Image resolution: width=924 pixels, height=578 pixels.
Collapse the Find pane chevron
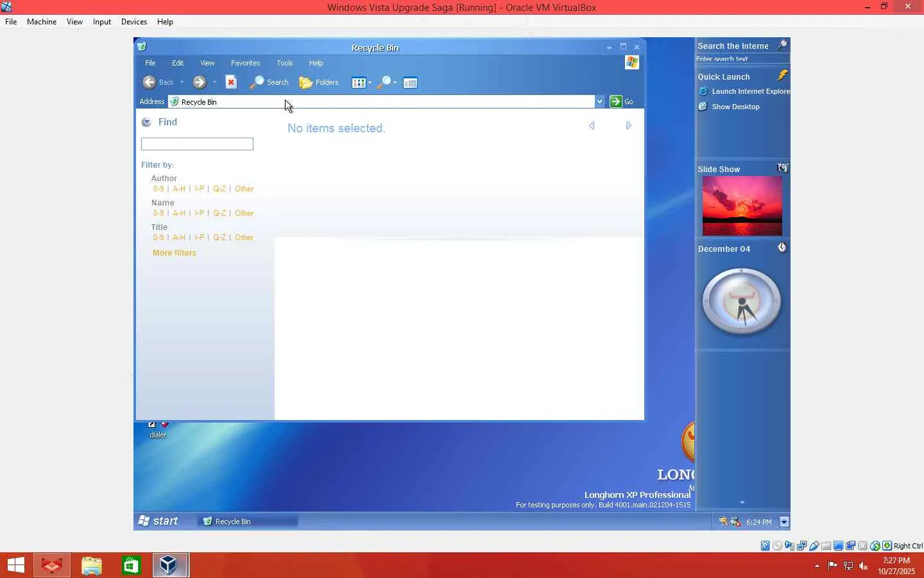(x=146, y=122)
